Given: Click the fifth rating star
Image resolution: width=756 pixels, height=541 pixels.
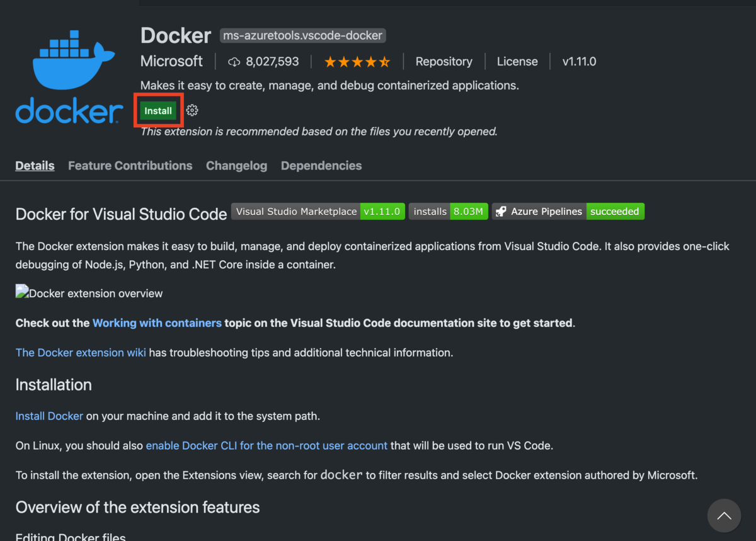Looking at the screenshot, I should click(x=385, y=61).
